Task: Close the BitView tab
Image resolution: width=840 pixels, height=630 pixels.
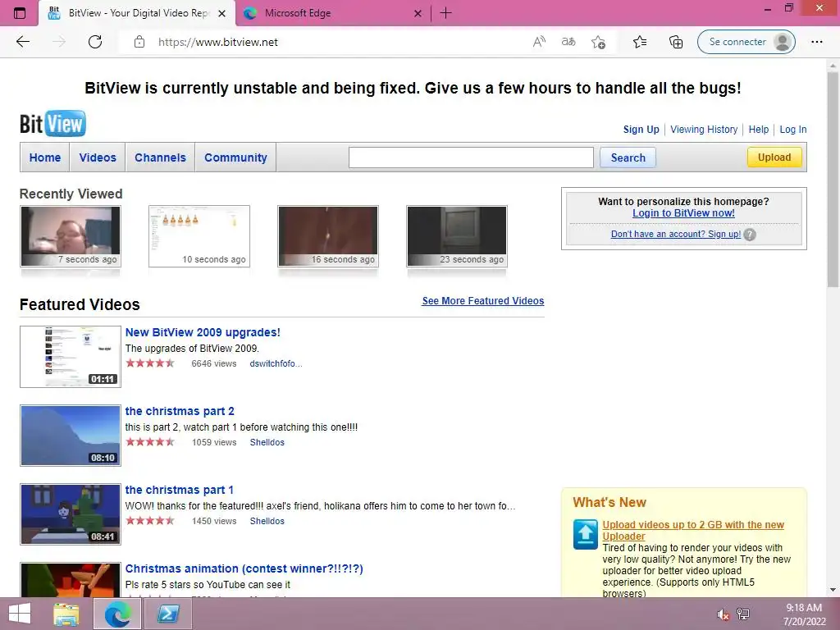Action: click(221, 13)
